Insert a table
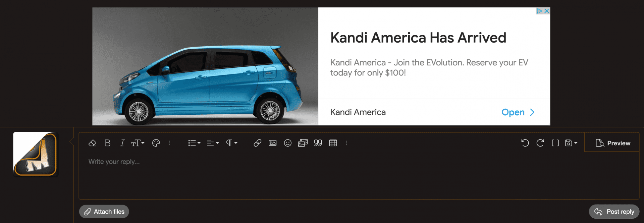This screenshot has width=644, height=223. [x=333, y=143]
